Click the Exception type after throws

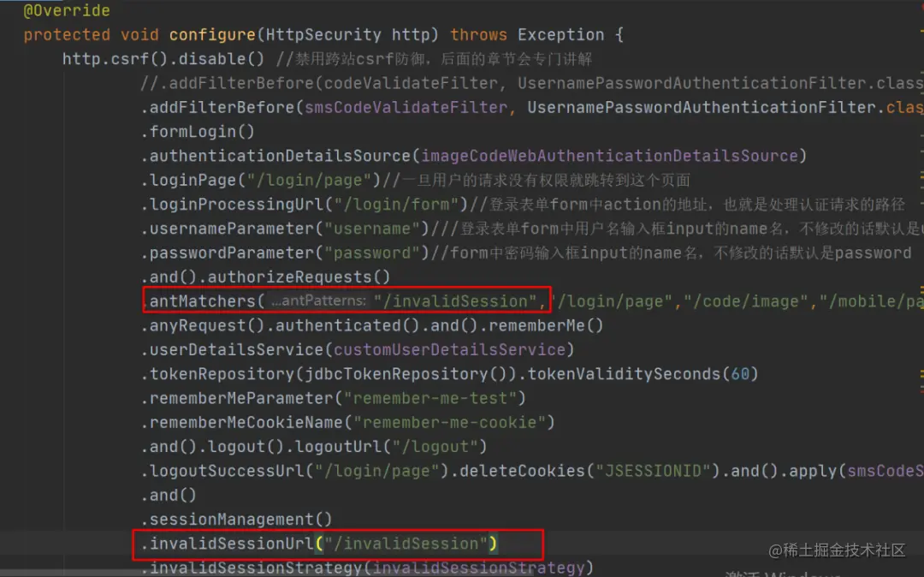[x=561, y=34]
